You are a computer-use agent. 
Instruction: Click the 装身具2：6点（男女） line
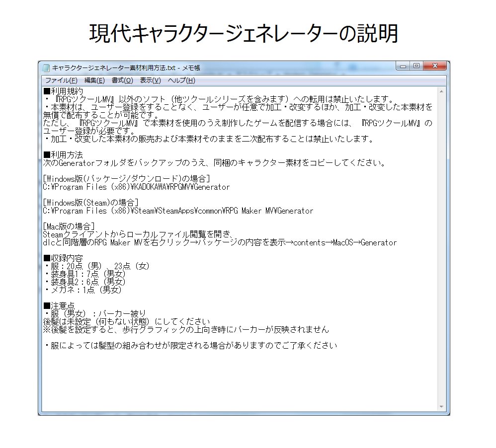(84, 282)
